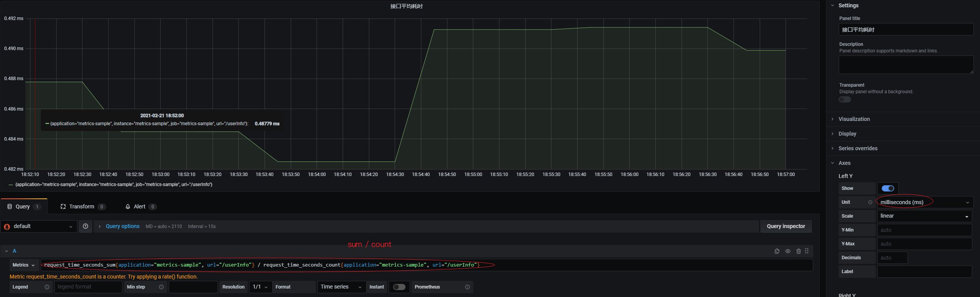Open the default data source dropdown
The height and width of the screenshot is (297, 980).
click(x=39, y=226)
